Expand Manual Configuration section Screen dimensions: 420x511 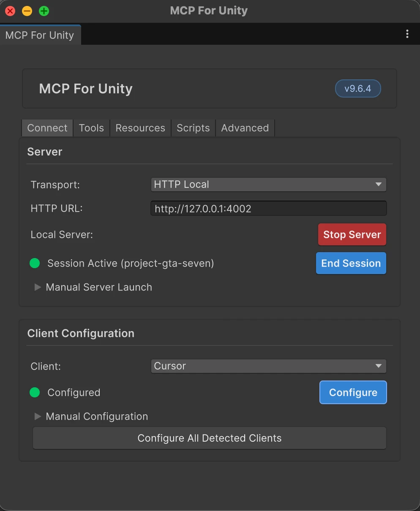91,416
